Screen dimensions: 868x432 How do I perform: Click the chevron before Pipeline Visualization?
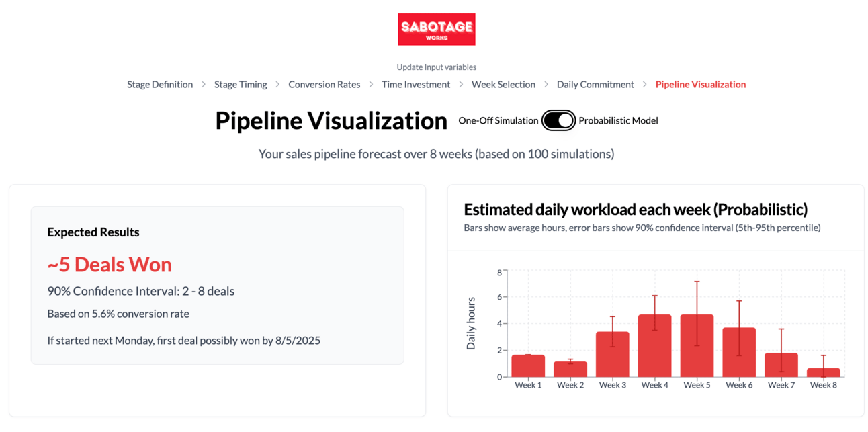click(645, 85)
